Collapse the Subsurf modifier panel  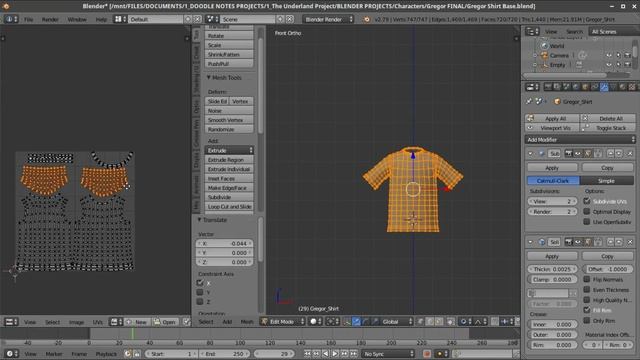531,153
